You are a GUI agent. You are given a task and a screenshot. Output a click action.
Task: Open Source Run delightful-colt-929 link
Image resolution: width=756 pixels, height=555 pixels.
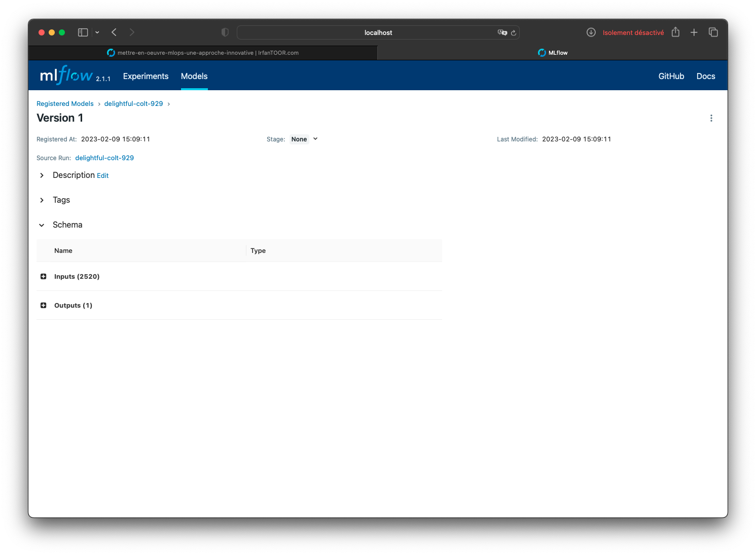(104, 158)
